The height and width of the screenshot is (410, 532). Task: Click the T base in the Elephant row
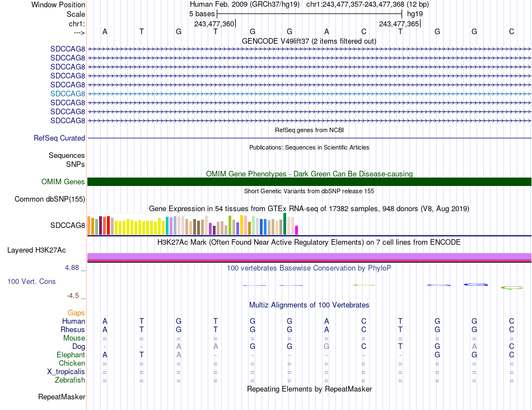coord(142,355)
